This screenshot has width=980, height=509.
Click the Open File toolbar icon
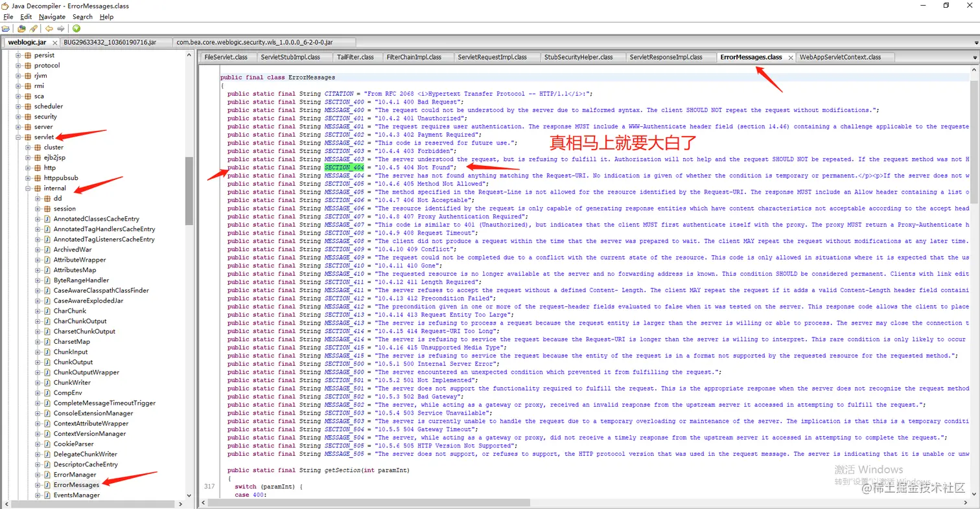6,28
